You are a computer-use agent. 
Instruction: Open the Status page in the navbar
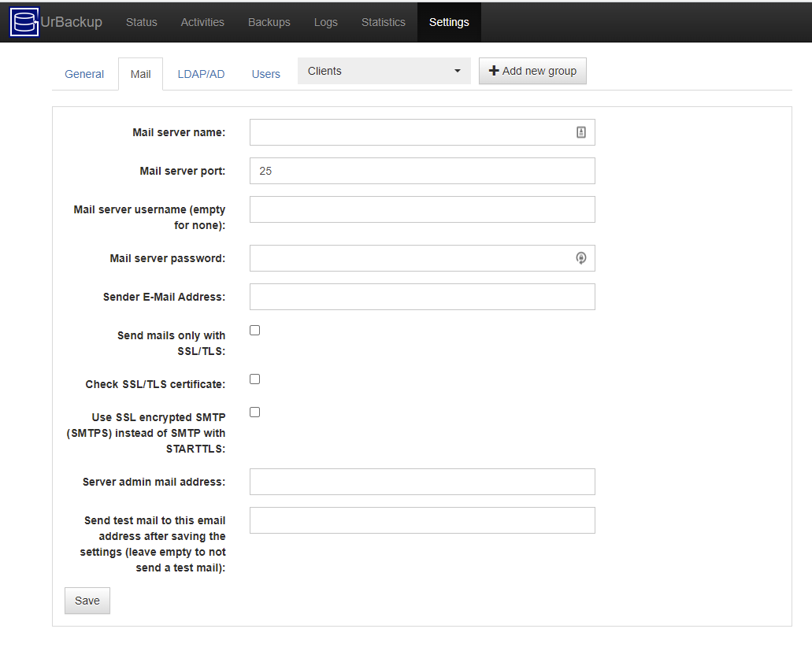pos(142,22)
